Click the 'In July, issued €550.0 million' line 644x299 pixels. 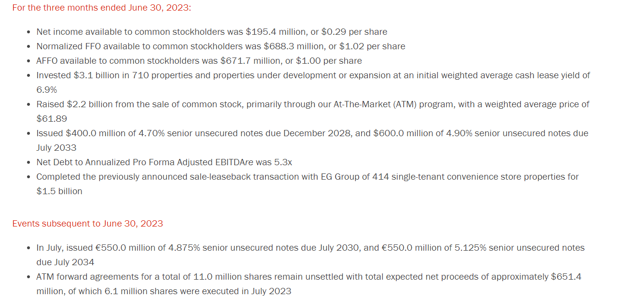tap(310, 248)
